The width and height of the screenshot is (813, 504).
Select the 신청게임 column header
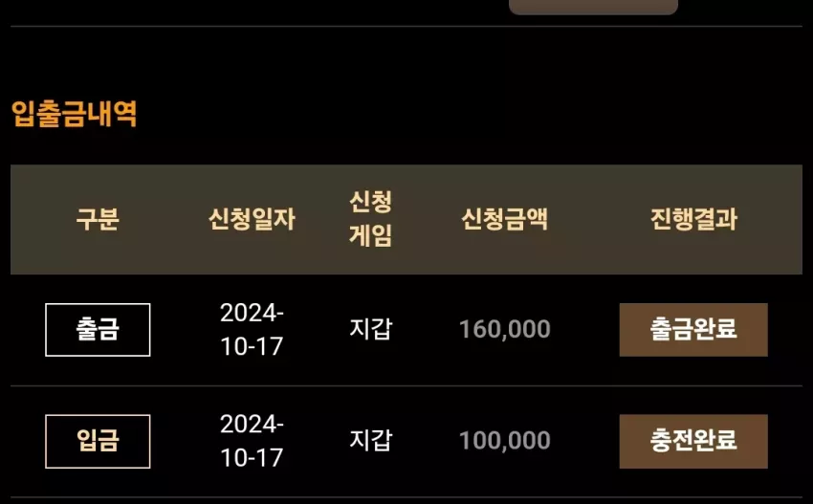[x=370, y=219]
